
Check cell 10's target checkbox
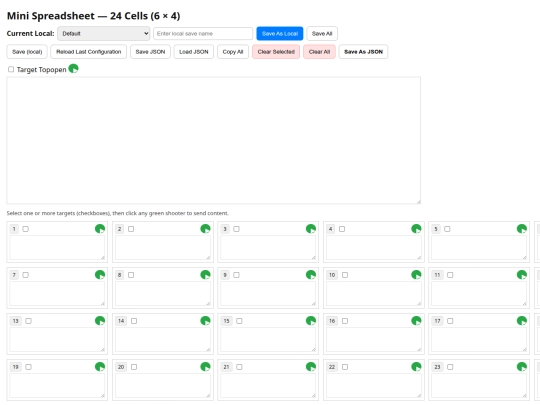[345, 275]
